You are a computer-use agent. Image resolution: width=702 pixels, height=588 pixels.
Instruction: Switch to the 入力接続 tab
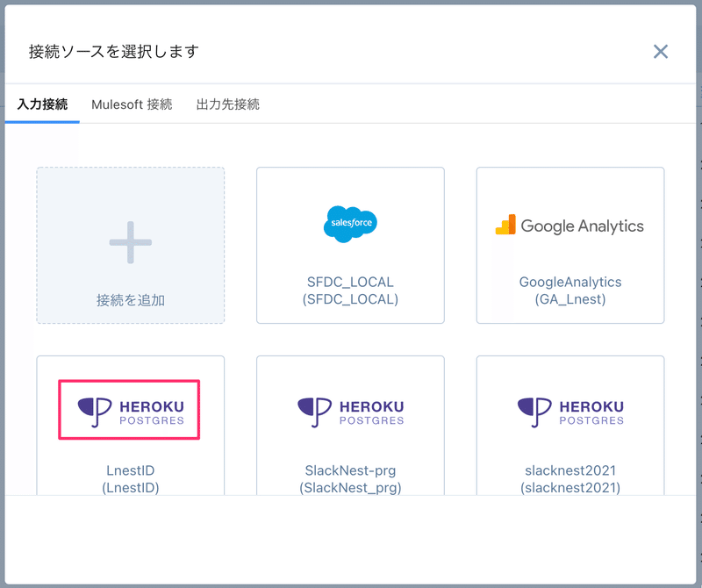(x=42, y=104)
